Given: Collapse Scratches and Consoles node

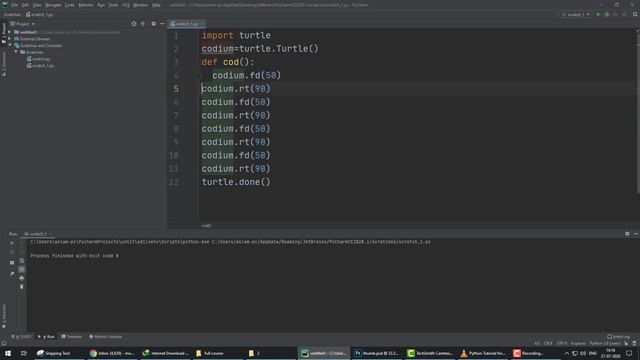Looking at the screenshot, I should coord(10,45).
